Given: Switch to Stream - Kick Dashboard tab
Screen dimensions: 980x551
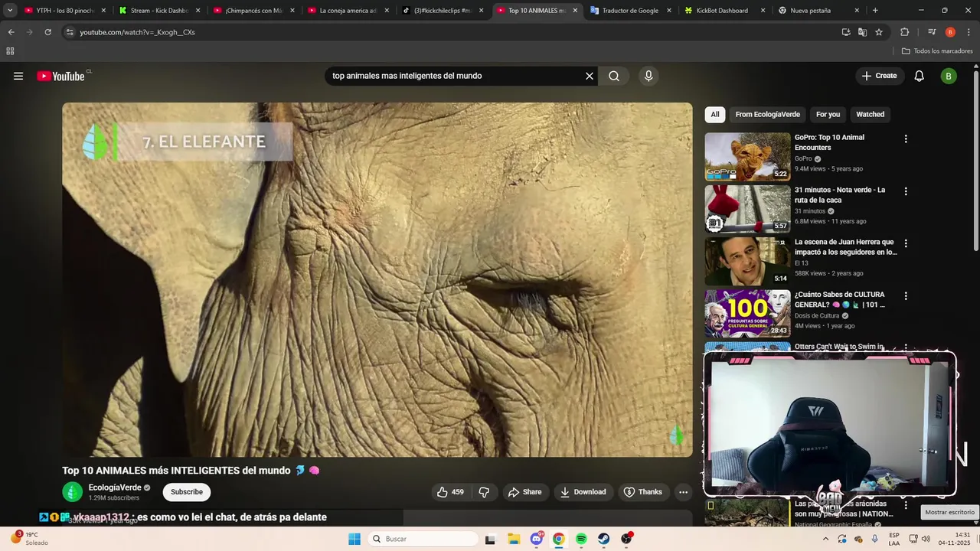Looking at the screenshot, I should [159, 11].
